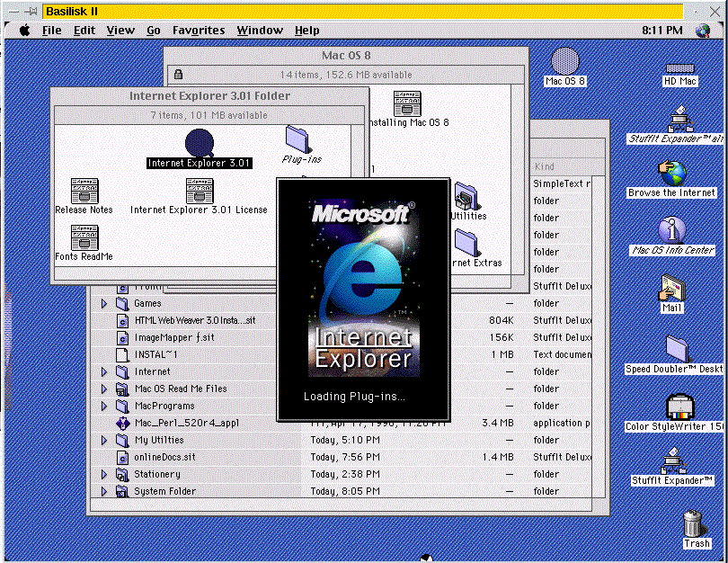Click the kind 'Text documen' for INSTAL~1
This screenshot has width=728, height=563.
[562, 355]
